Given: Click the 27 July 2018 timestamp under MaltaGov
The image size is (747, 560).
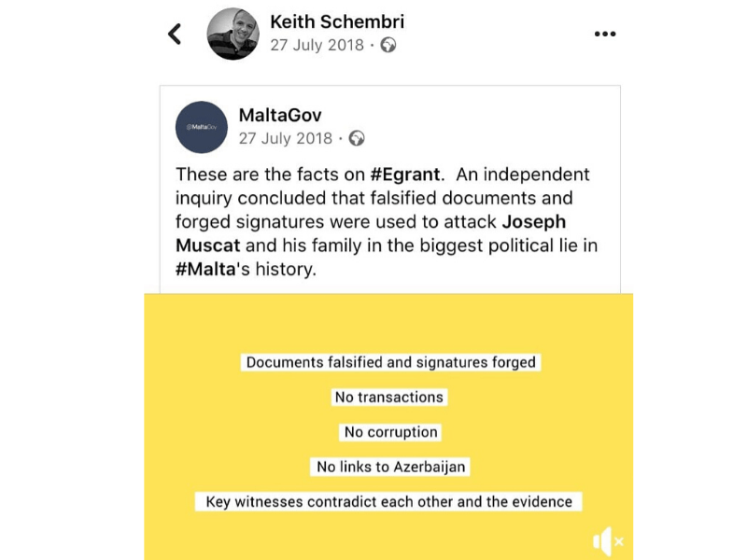Looking at the screenshot, I should 286,138.
